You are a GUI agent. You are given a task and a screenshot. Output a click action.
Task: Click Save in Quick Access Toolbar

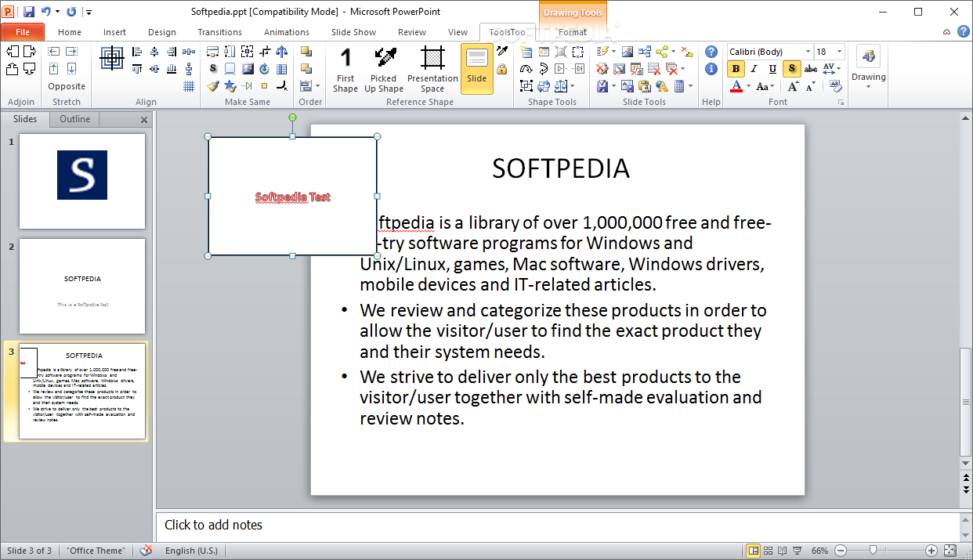point(29,12)
